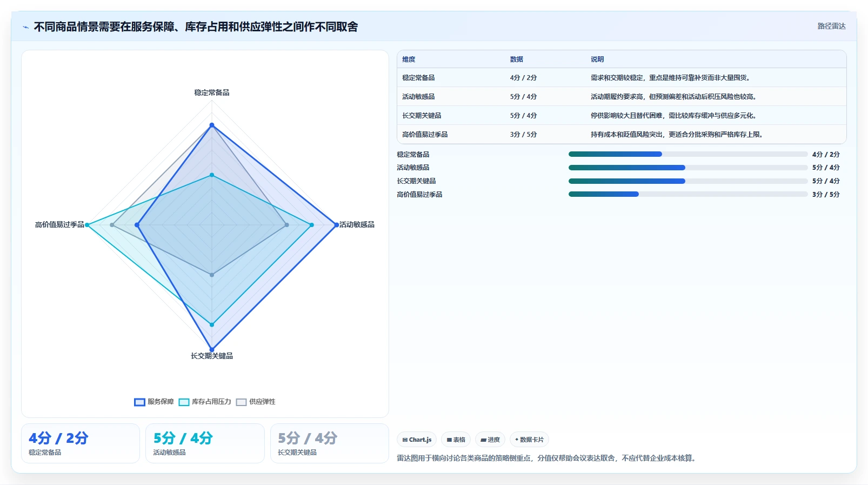Click 稳定常备品 radar axis label
The height and width of the screenshot is (485, 868).
[x=212, y=93]
